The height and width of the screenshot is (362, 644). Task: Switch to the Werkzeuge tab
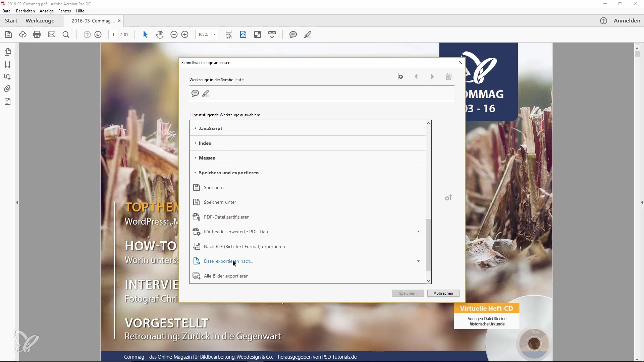[40, 21]
